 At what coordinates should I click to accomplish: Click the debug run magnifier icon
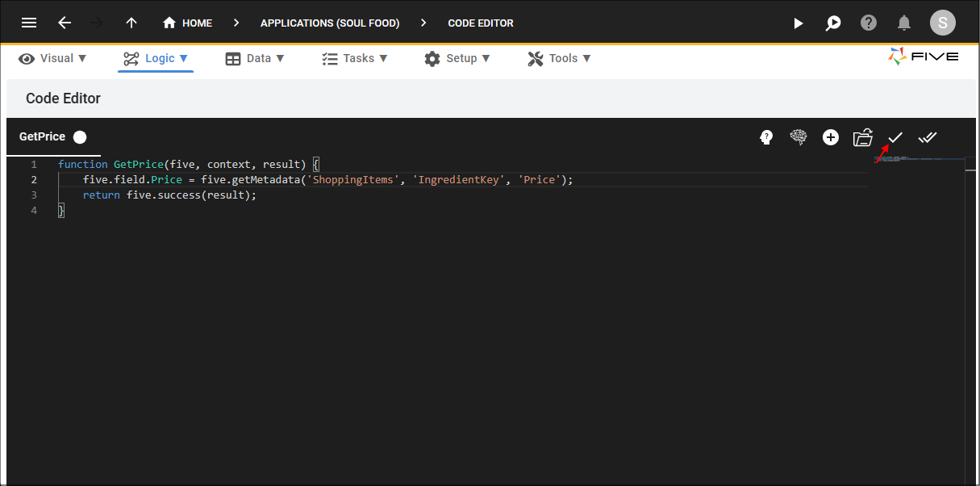click(x=833, y=23)
